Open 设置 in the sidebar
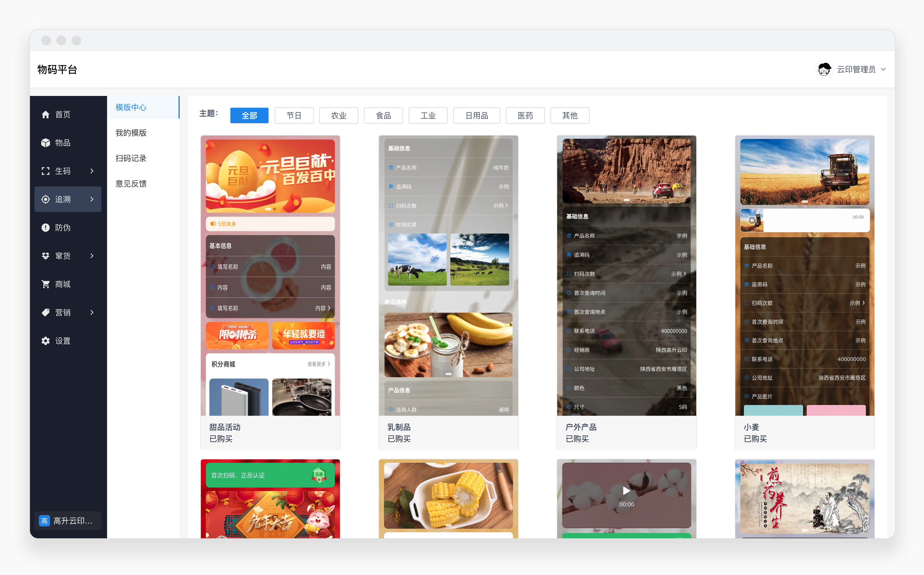The image size is (924, 575). click(68, 341)
